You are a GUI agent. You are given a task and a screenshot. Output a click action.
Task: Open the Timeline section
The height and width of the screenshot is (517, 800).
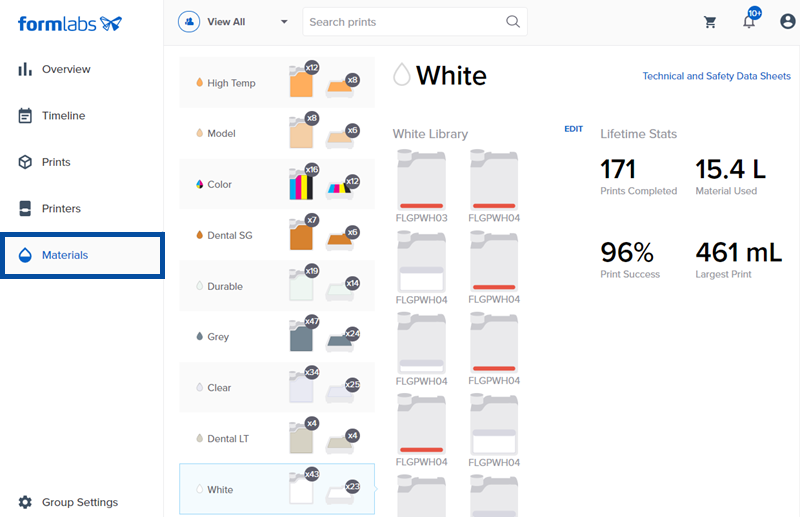pos(63,116)
